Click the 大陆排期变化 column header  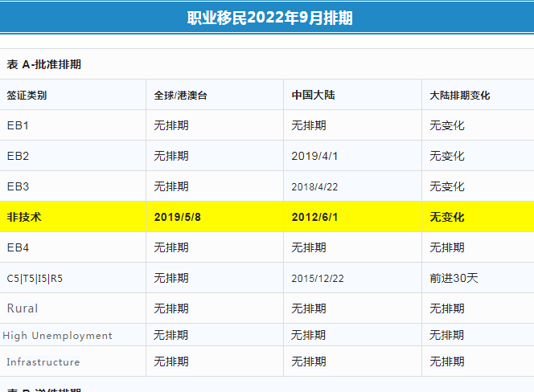[460, 96]
